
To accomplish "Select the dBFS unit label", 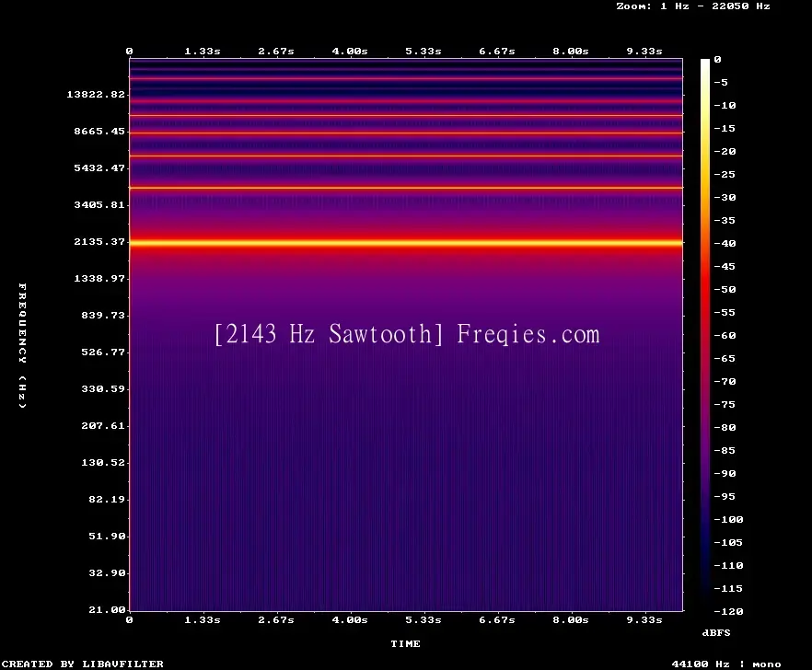I will click(x=716, y=632).
